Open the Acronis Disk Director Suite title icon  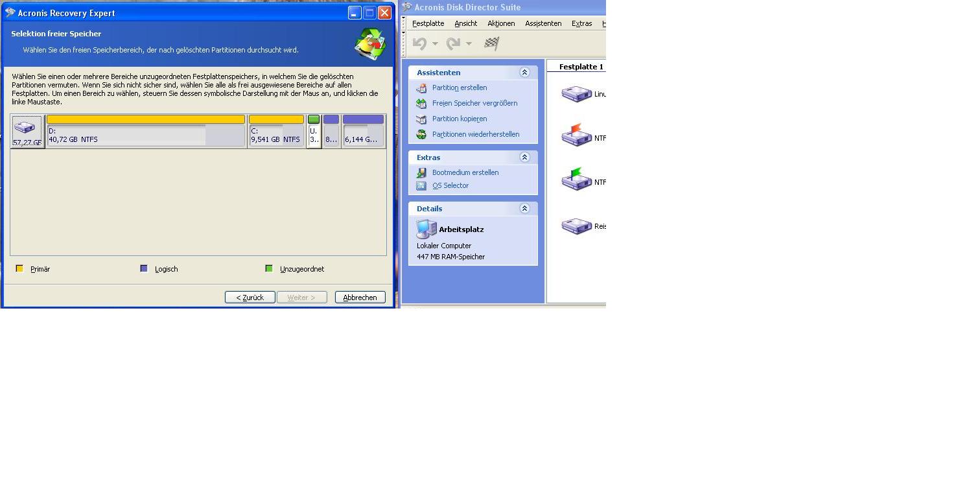point(407,7)
